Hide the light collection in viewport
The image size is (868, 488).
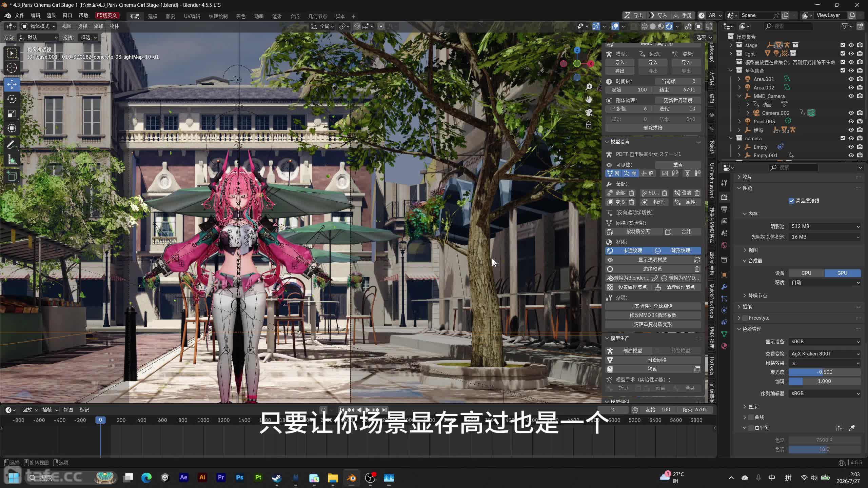(x=851, y=54)
